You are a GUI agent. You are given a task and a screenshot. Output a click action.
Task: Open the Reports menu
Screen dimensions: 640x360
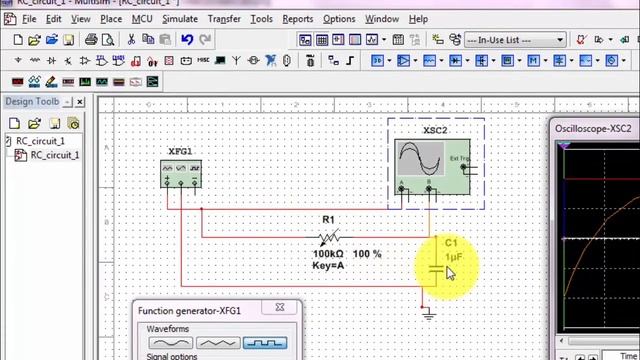(298, 19)
